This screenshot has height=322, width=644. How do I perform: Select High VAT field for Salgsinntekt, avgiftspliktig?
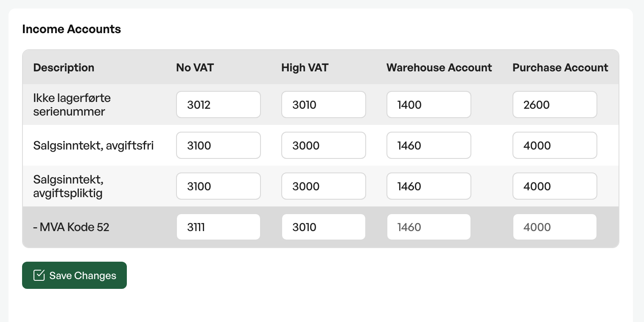pyautogui.click(x=324, y=186)
